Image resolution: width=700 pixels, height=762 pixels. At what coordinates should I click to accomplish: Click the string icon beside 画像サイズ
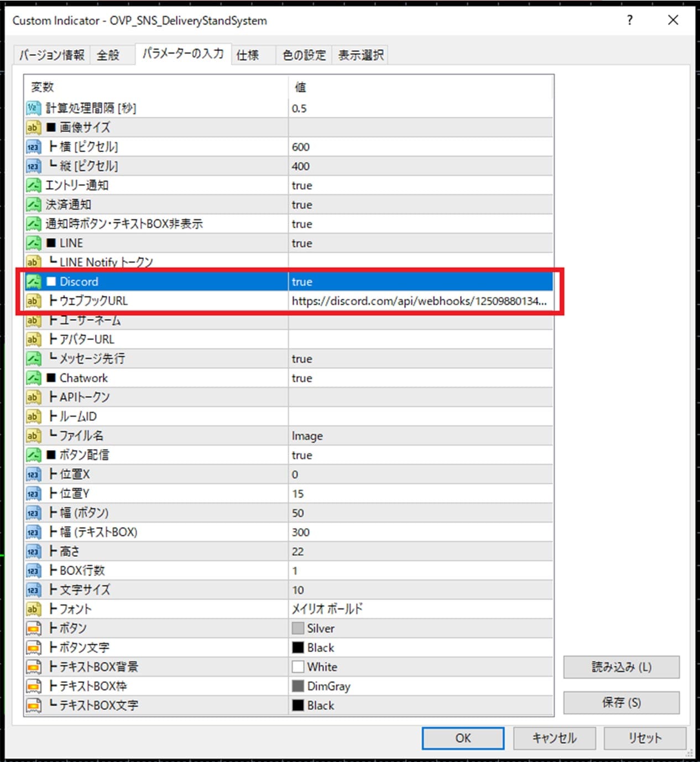[x=33, y=127]
